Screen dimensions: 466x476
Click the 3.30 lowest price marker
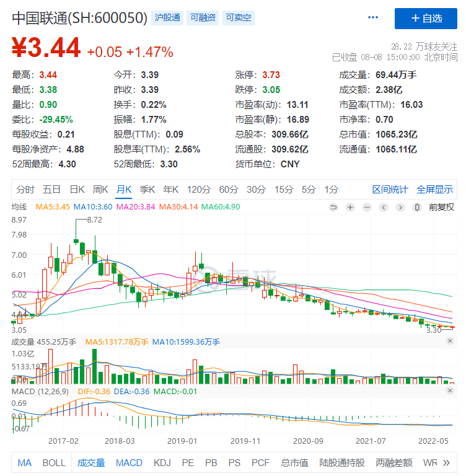point(434,330)
